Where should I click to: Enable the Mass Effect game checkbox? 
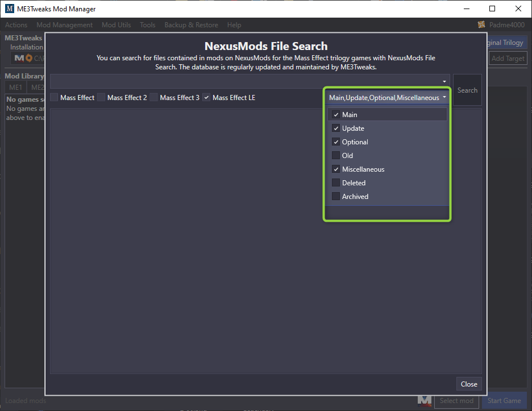tap(54, 97)
